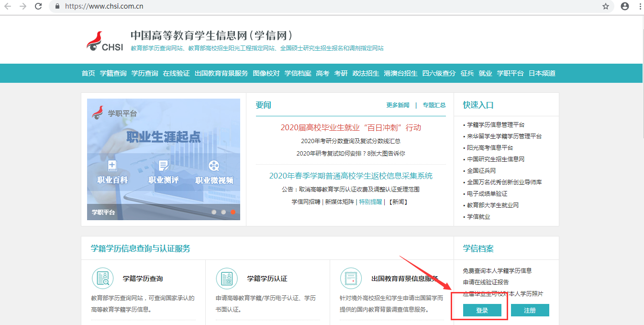The height and width of the screenshot is (325, 644).
Task: Open 四六级查分 navigation item
Action: coord(439,73)
